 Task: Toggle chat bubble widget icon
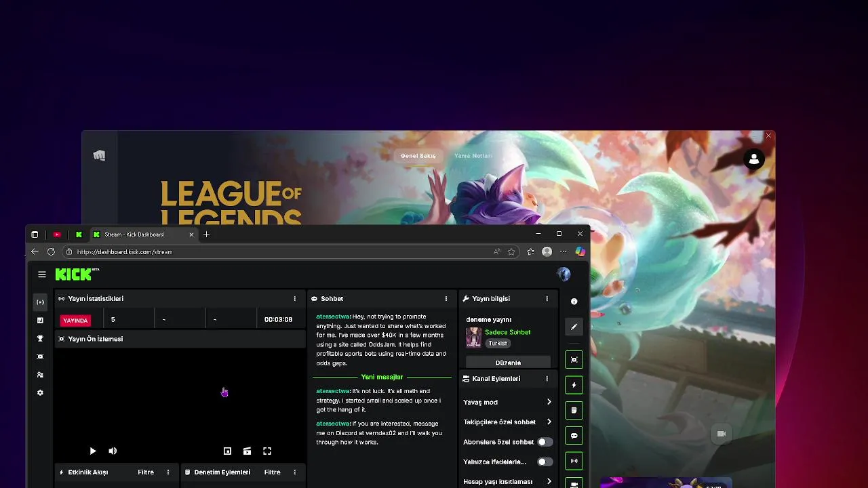click(574, 436)
